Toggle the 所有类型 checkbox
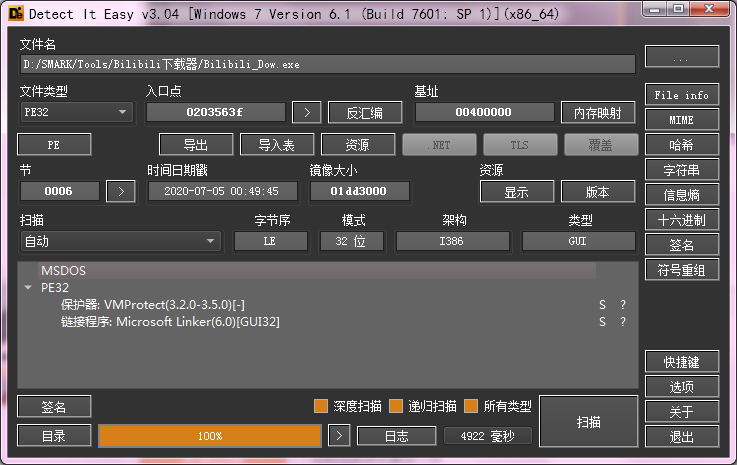The height and width of the screenshot is (465, 737). pyautogui.click(x=471, y=406)
